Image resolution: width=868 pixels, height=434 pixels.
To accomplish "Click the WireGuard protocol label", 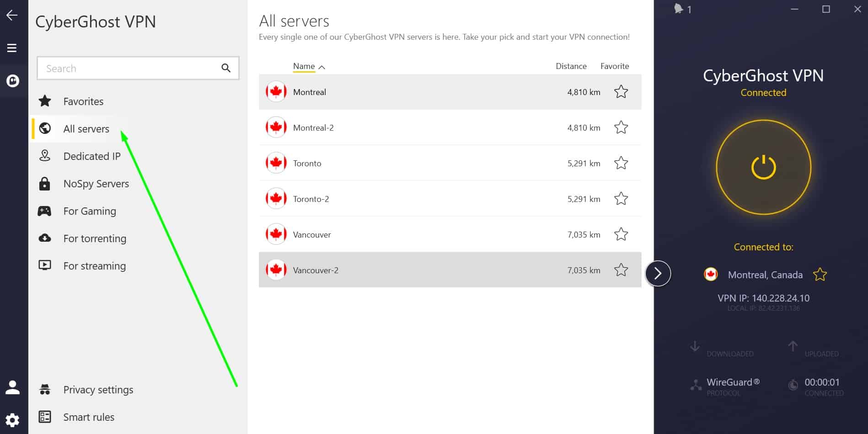I will [733, 382].
